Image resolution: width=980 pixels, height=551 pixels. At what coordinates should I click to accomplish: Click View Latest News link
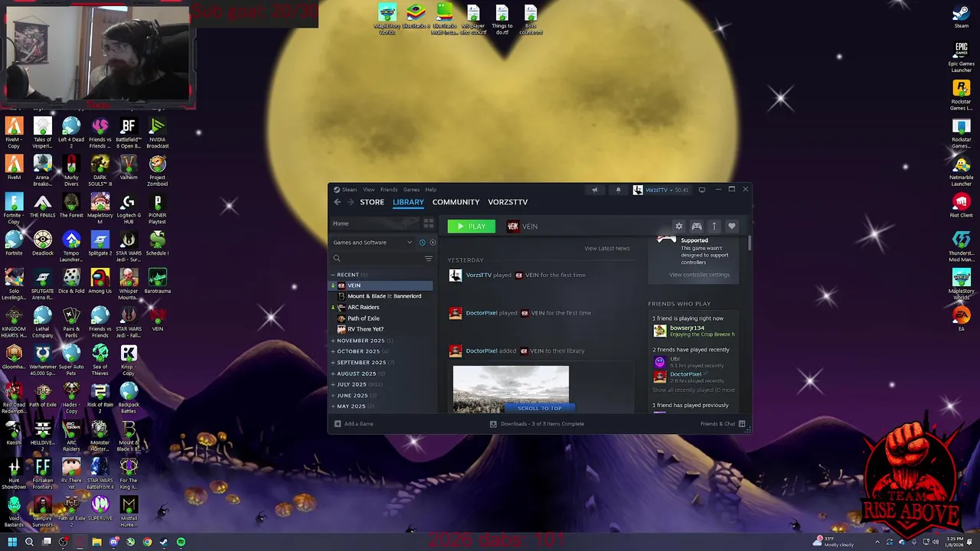607,248
